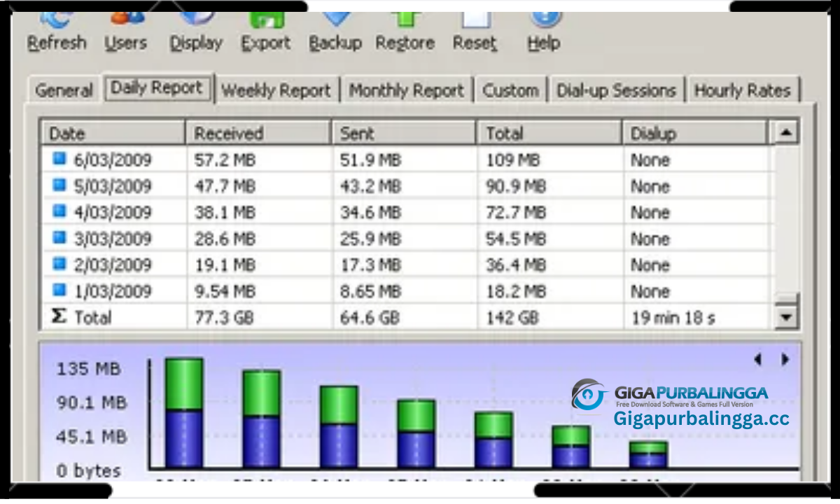840x504 pixels.
Task: Click the blue icon beside 1/03/2009
Action: point(59,290)
